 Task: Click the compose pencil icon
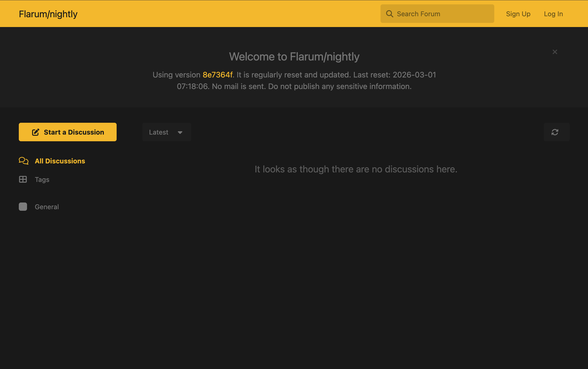(x=36, y=132)
